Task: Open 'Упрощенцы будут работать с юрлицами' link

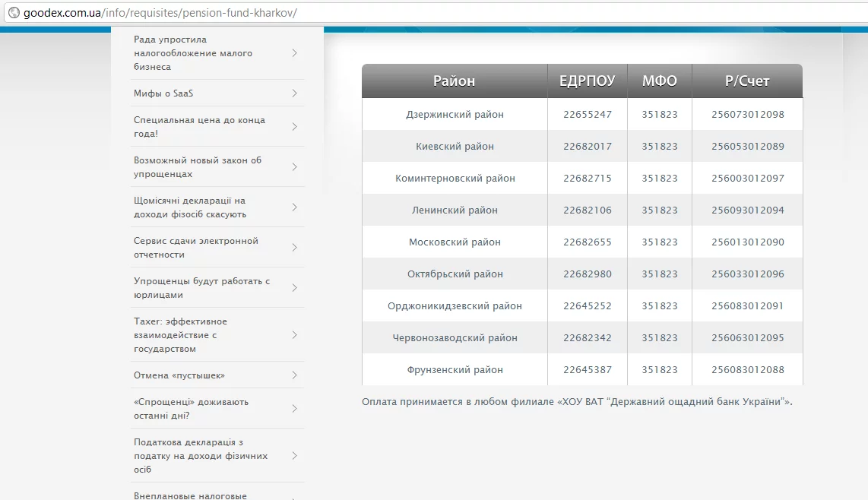Action: click(x=202, y=288)
